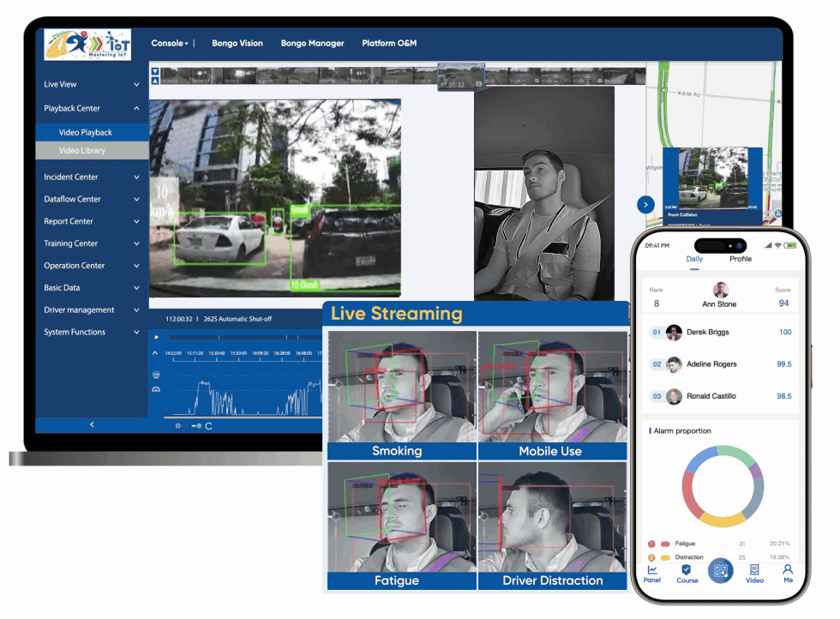Expand the Live View menu
The height and width of the screenshot is (619, 840).
[91, 85]
